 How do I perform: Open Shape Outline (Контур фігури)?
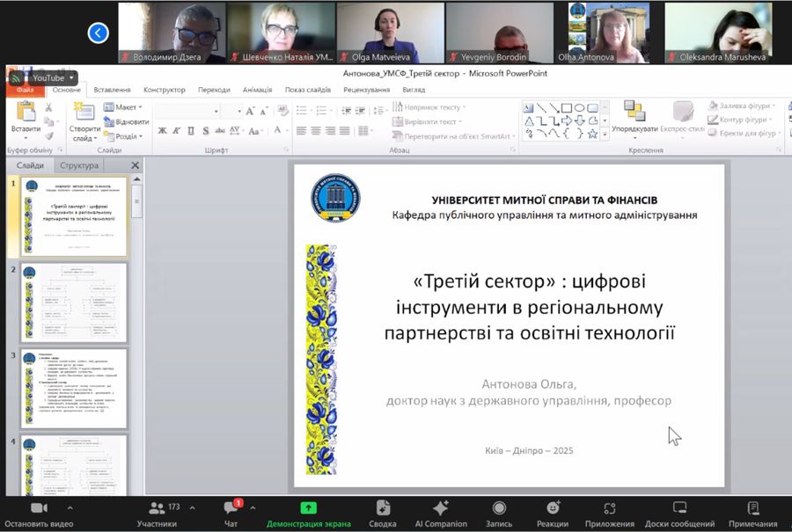coord(740,120)
